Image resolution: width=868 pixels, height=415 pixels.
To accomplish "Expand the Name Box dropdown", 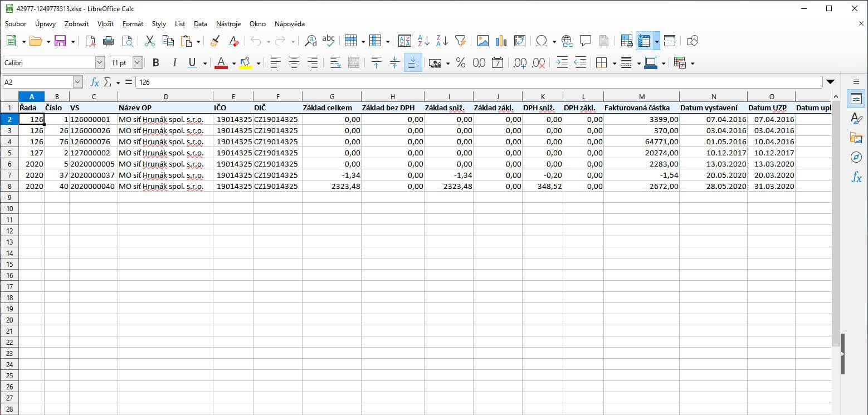I will [77, 82].
